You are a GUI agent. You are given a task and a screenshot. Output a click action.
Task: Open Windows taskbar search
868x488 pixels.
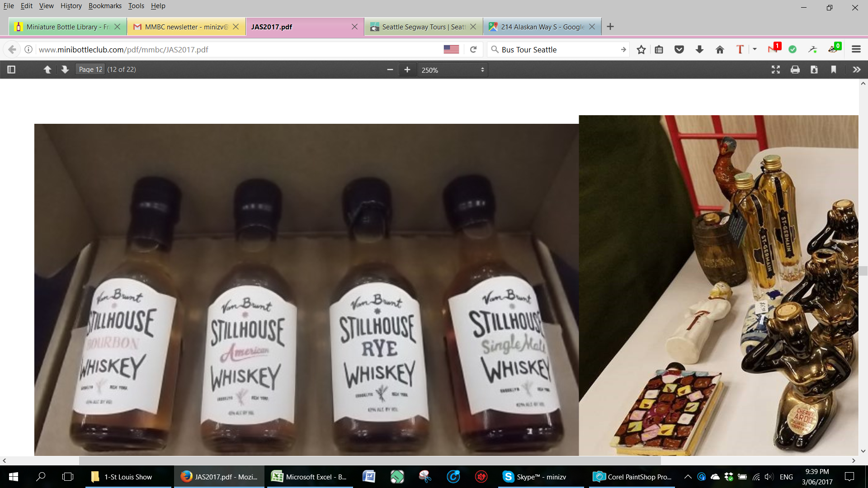[41, 477]
